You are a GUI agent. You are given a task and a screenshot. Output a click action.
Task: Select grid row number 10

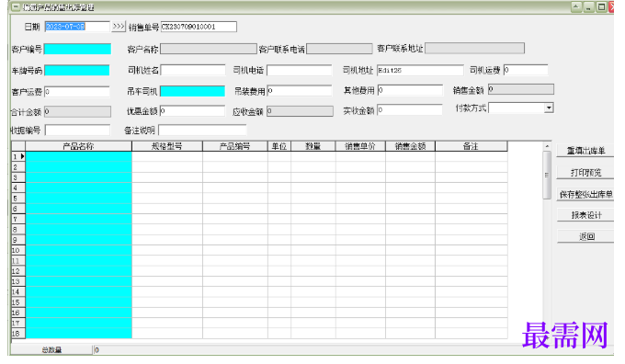tap(18, 250)
